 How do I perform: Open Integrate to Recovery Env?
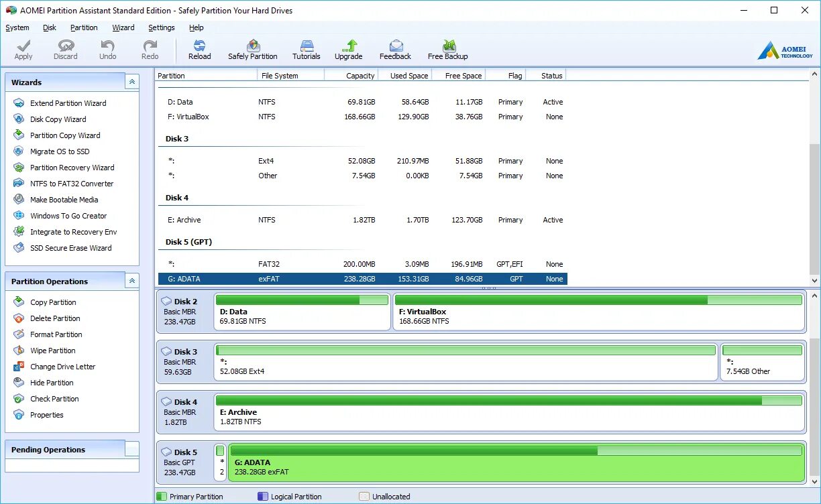coord(73,232)
